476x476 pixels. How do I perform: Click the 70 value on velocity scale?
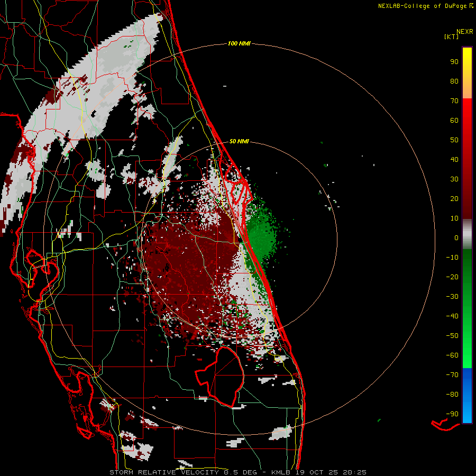[454, 101]
